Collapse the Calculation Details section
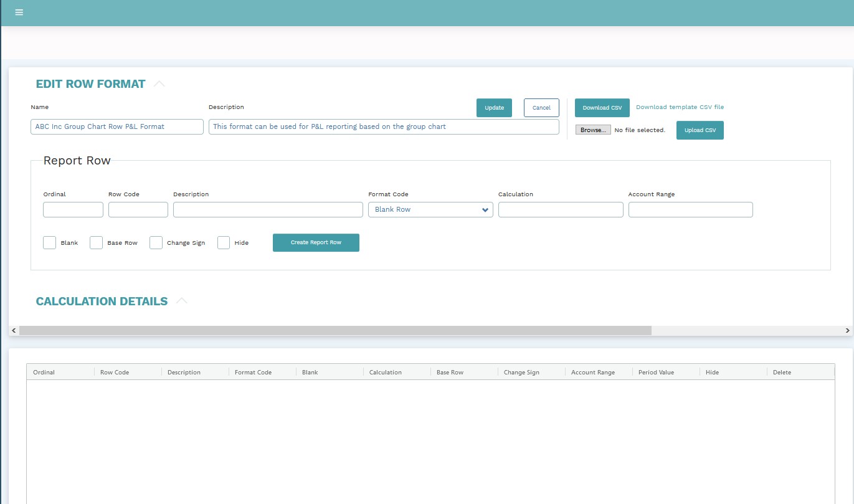854x504 pixels. [181, 302]
